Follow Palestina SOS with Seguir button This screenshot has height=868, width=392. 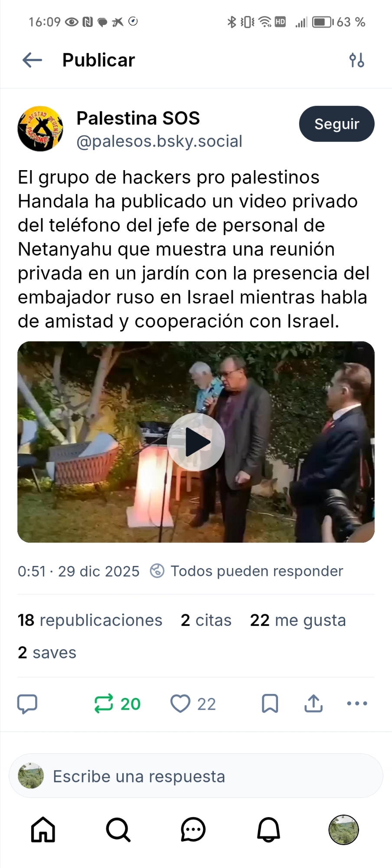[336, 124]
